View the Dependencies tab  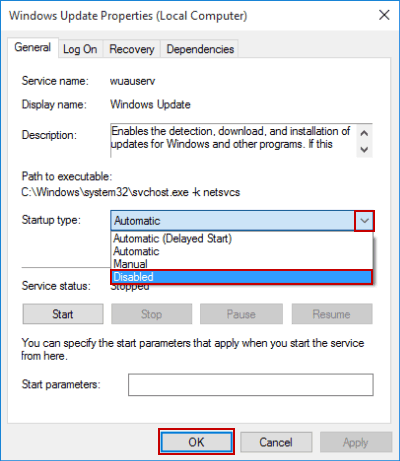[x=200, y=49]
